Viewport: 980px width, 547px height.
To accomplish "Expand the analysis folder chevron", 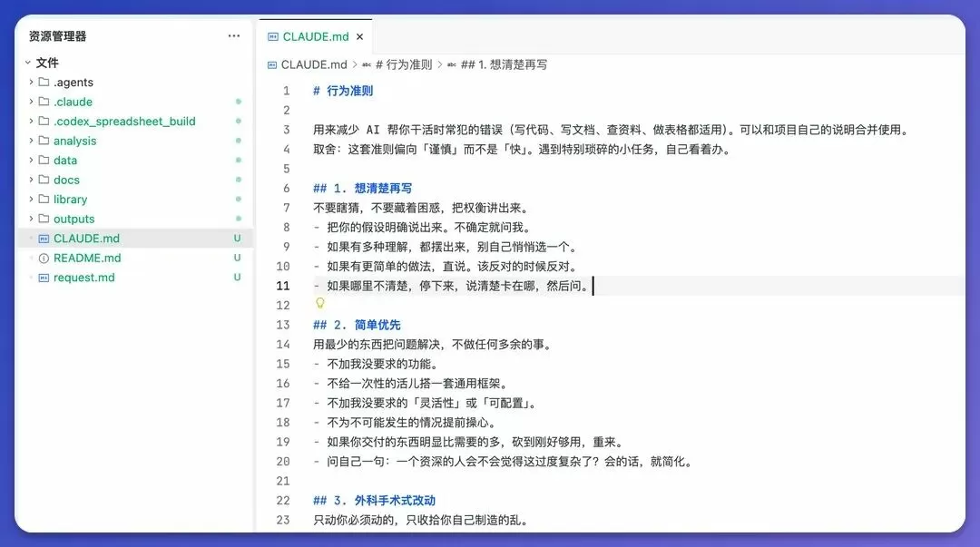I will coord(31,140).
